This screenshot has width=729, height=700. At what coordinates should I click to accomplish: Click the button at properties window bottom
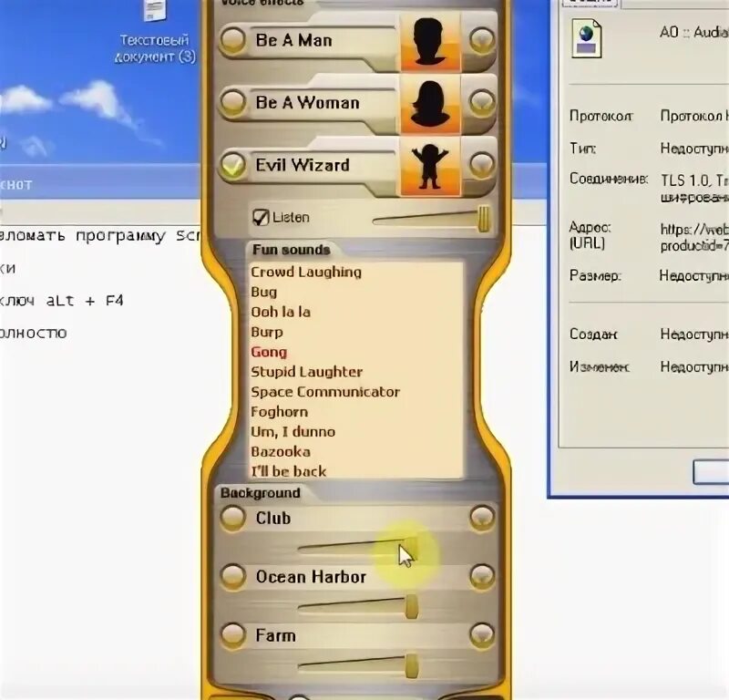click(x=711, y=472)
